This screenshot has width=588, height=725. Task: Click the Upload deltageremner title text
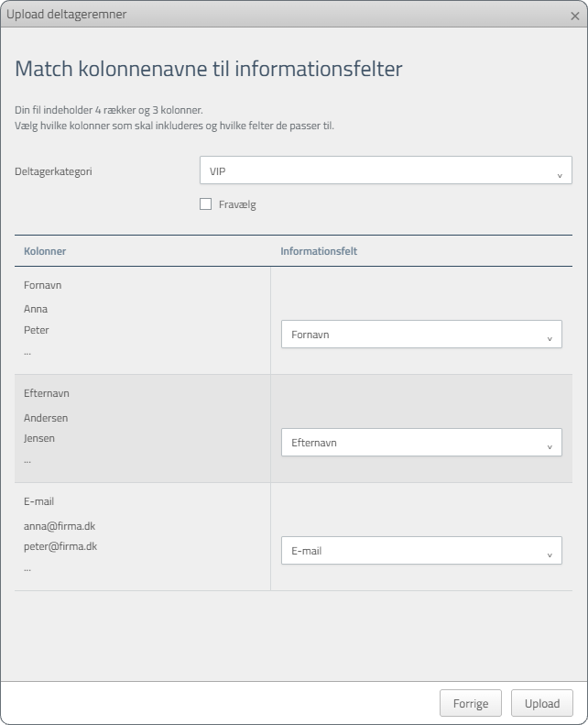click(67, 15)
